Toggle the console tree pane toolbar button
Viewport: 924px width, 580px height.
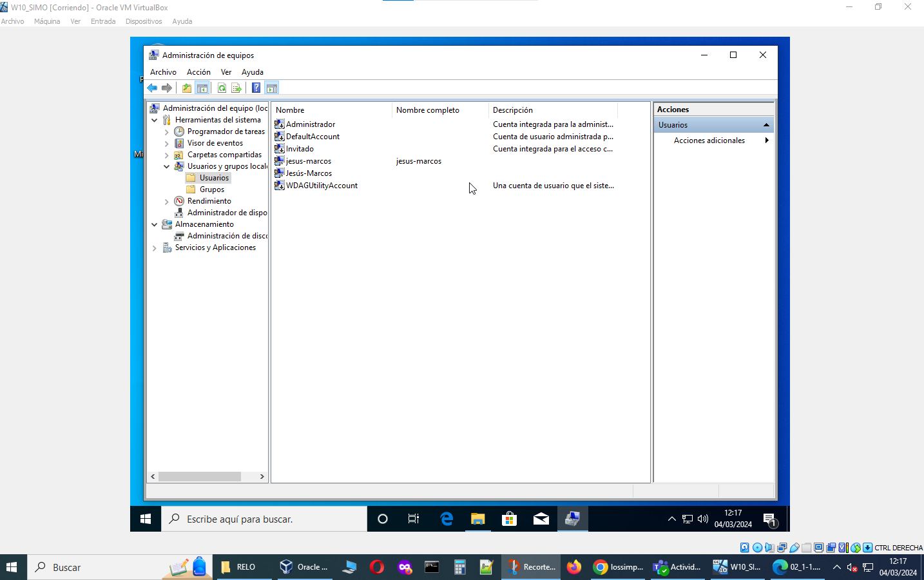click(x=202, y=88)
